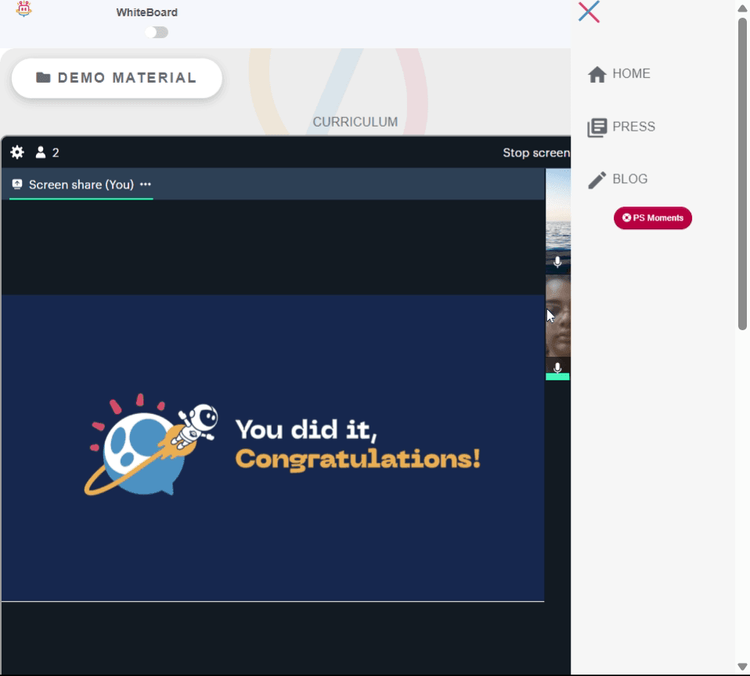
Task: Click the house icon next to Home
Action: (x=597, y=74)
